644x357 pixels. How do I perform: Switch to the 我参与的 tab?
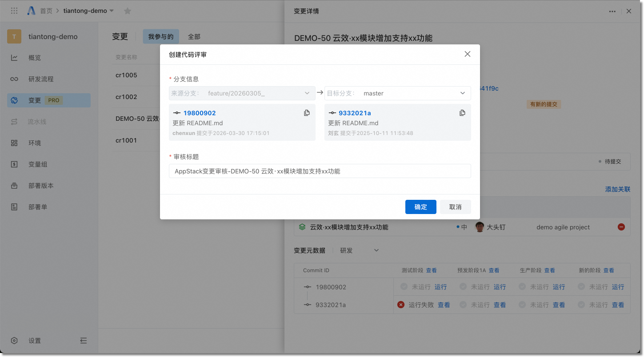tap(161, 36)
